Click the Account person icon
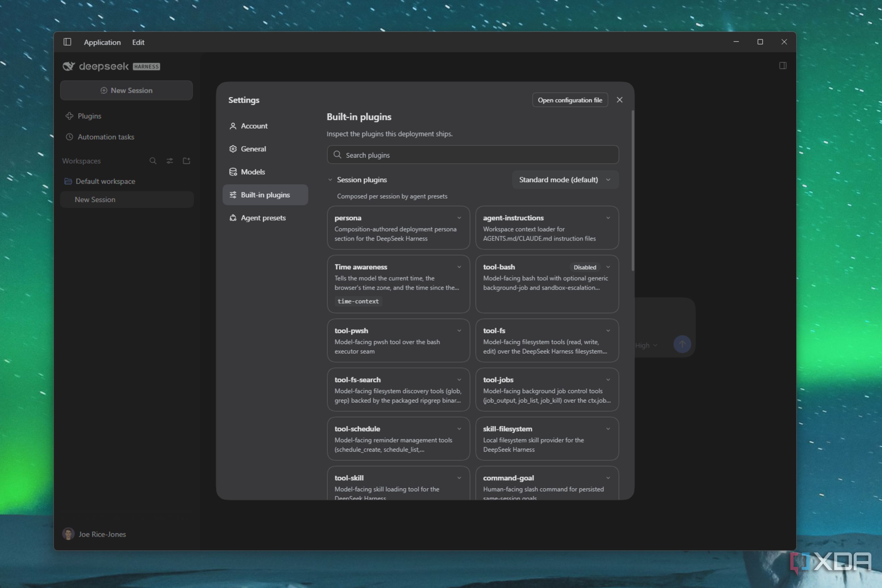Viewport: 882px width, 588px height. pos(233,126)
